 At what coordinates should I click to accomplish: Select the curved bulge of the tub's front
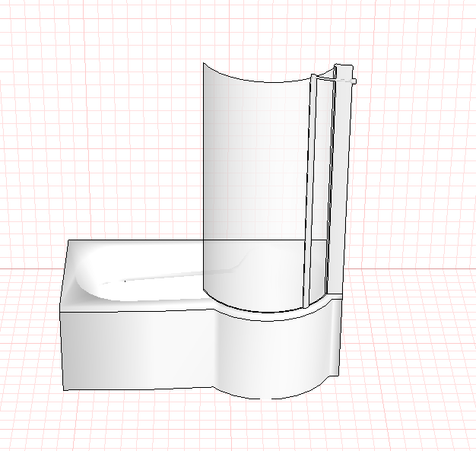pyautogui.click(x=273, y=355)
